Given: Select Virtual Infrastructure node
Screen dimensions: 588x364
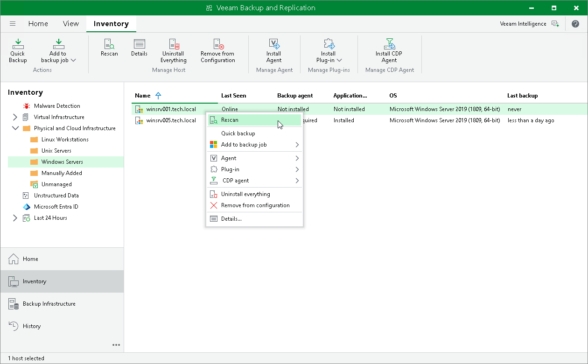Looking at the screenshot, I should (59, 117).
